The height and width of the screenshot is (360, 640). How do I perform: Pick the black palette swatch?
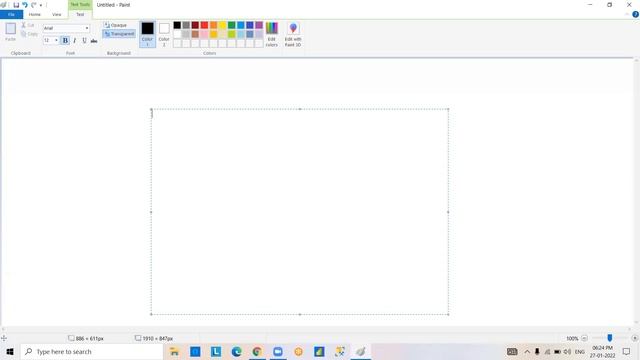pyautogui.click(x=177, y=25)
